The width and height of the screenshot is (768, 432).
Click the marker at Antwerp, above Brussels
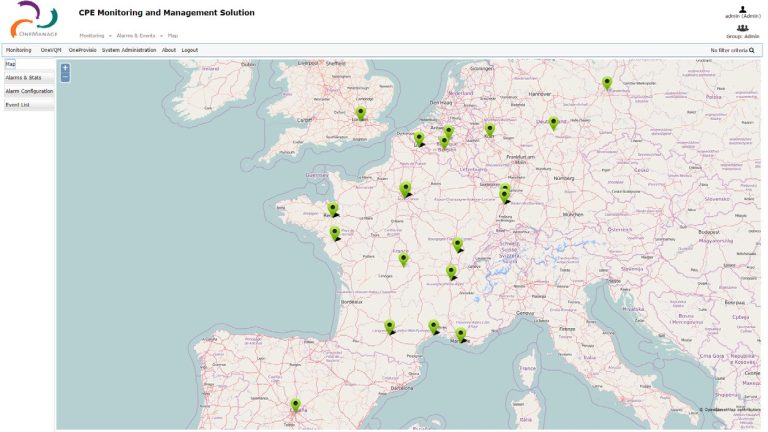448,131
